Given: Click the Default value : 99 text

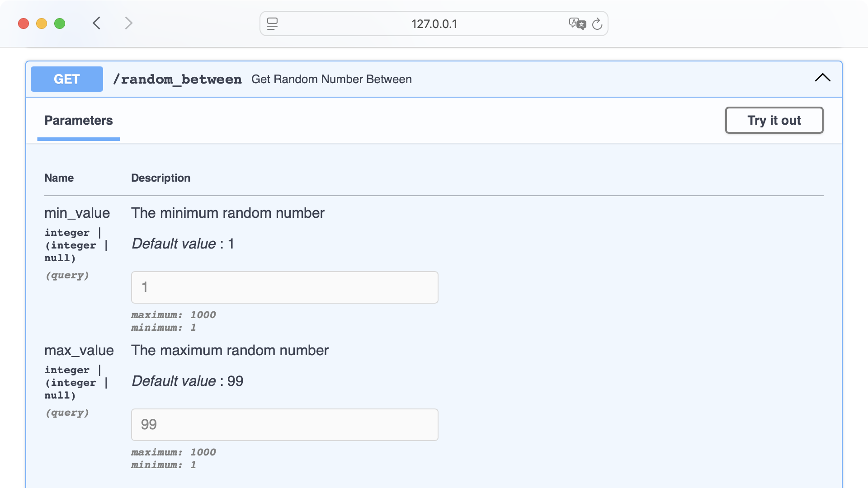Looking at the screenshot, I should point(187,381).
